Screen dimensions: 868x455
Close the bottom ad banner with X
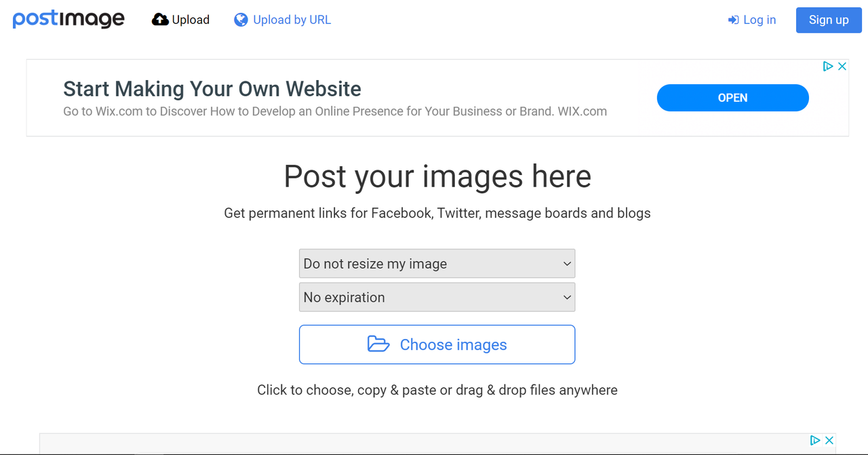click(829, 440)
